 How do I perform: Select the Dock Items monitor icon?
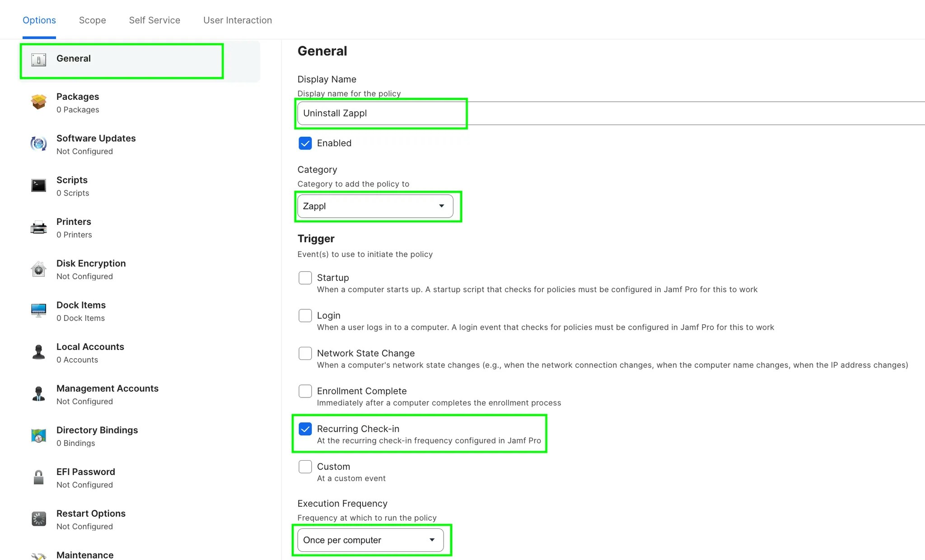tap(38, 310)
